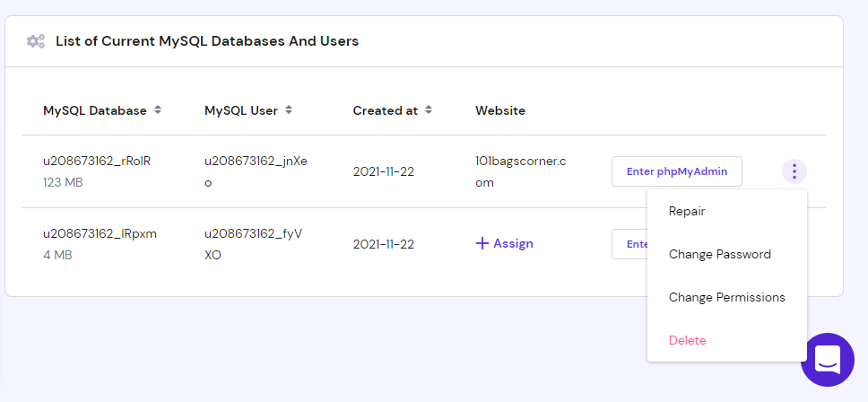868x402 pixels.
Task: Select database name u208673162_lRpxm
Action: click(100, 233)
